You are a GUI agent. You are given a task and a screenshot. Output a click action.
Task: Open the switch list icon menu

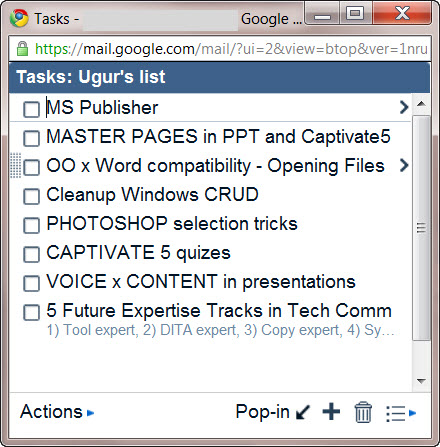[401, 413]
